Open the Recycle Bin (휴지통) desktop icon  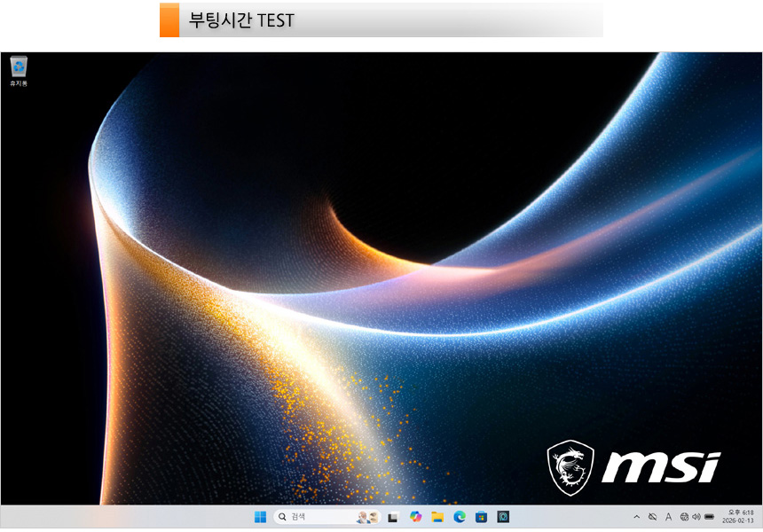[19, 68]
